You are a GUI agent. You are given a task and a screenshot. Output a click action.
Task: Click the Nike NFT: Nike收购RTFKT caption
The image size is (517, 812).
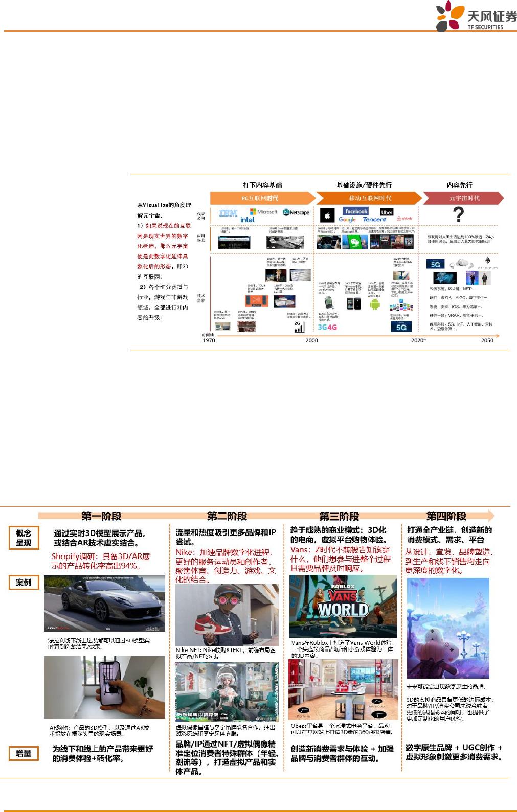click(226, 653)
